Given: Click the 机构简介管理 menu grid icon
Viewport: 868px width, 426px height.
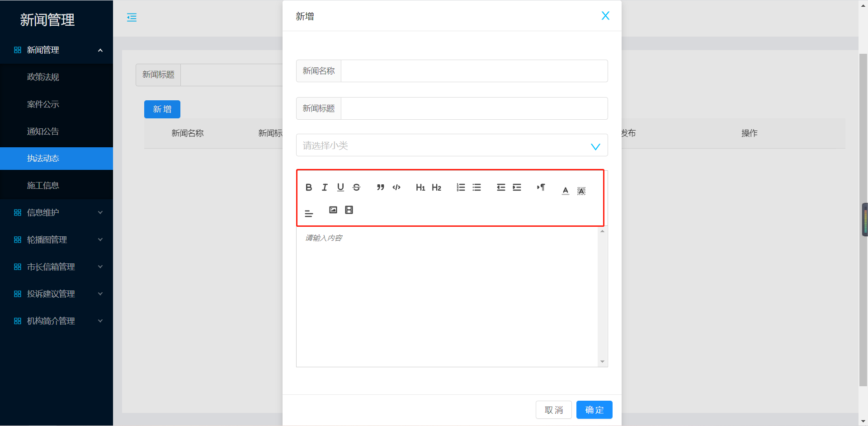Looking at the screenshot, I should click(x=18, y=321).
